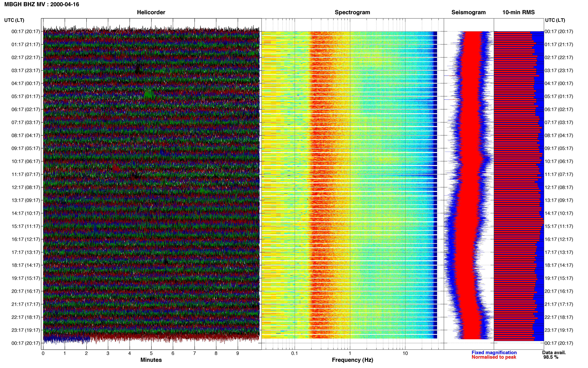Click the '98.5 %' data availability value
This screenshot has width=588, height=368.
(551, 357)
